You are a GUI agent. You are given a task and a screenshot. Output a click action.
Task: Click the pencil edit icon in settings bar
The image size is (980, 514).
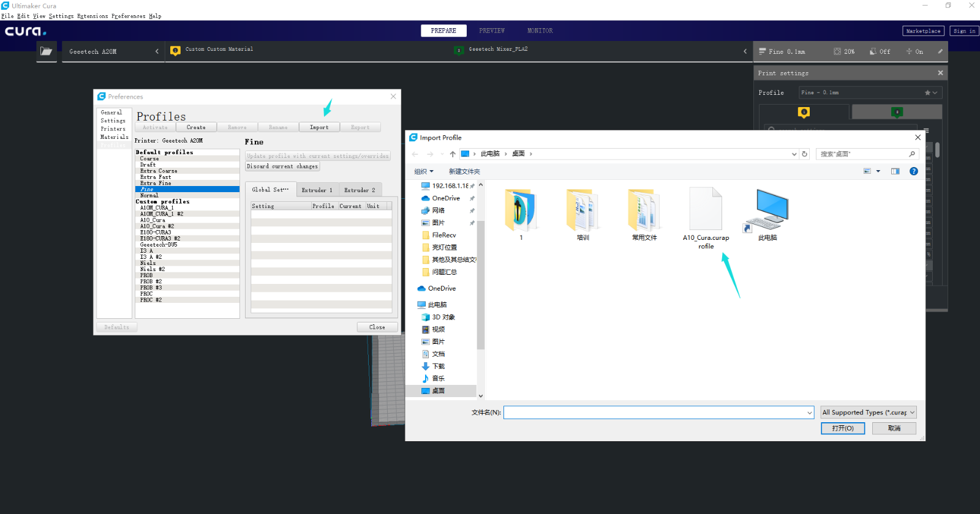(x=940, y=51)
